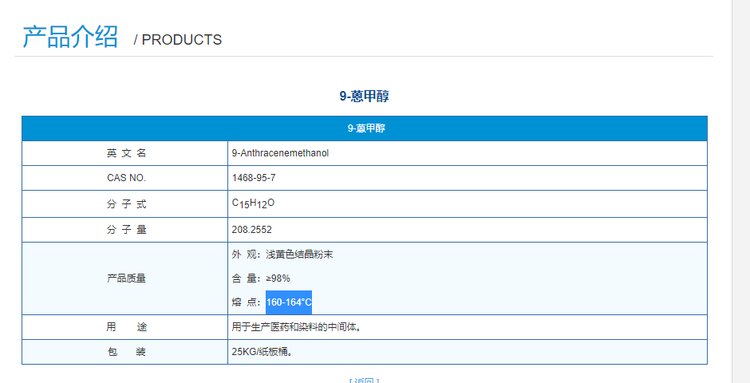This screenshot has height=383, width=750.
Task: Click the CAS NO. label cell
Action: (x=125, y=178)
